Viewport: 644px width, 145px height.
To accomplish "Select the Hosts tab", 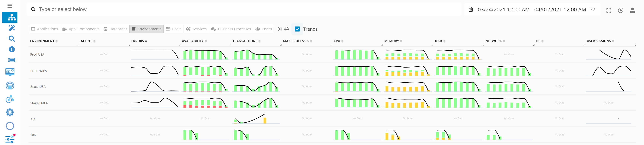I will coord(174,29).
